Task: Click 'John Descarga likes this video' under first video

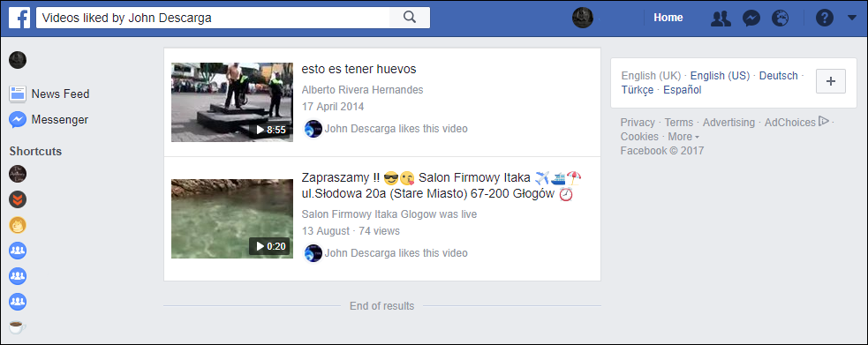Action: point(396,129)
